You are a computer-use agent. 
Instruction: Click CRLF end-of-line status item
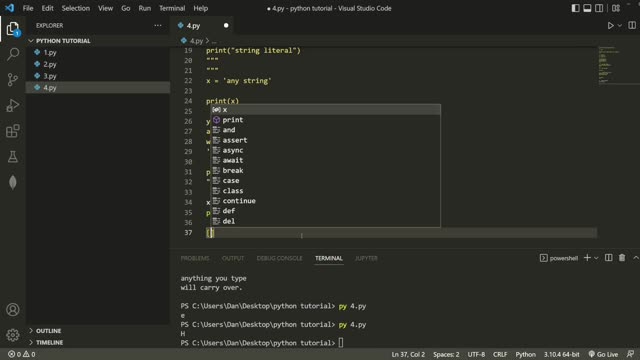pos(500,354)
